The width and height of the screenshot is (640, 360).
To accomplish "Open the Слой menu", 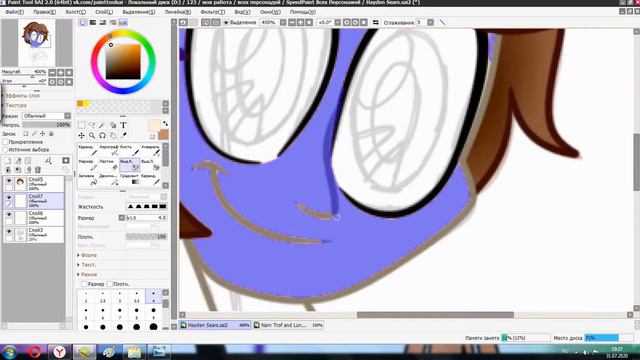I will [x=104, y=12].
